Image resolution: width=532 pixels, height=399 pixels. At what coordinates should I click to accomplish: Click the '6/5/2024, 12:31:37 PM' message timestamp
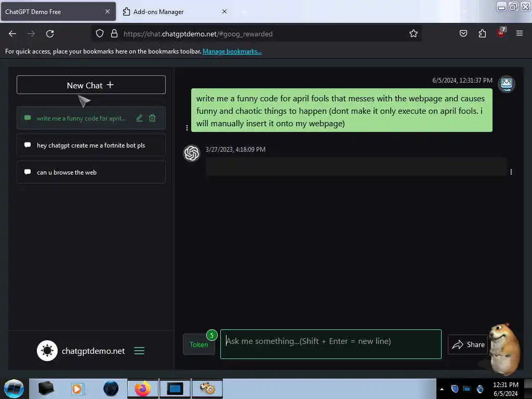click(462, 81)
